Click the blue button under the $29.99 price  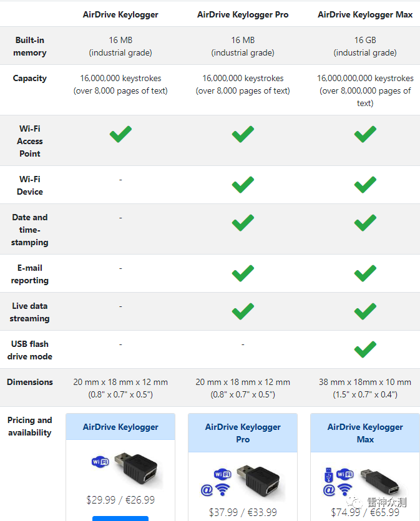(120, 518)
